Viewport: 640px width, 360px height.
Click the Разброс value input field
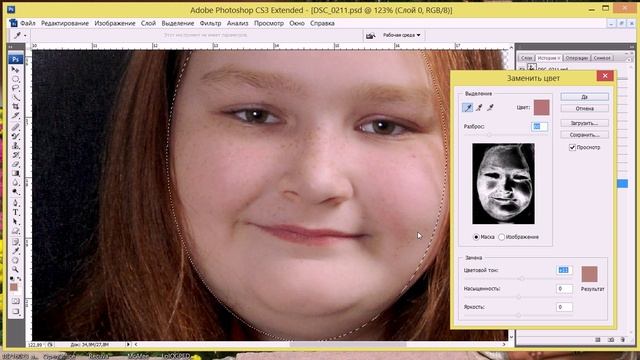click(539, 127)
